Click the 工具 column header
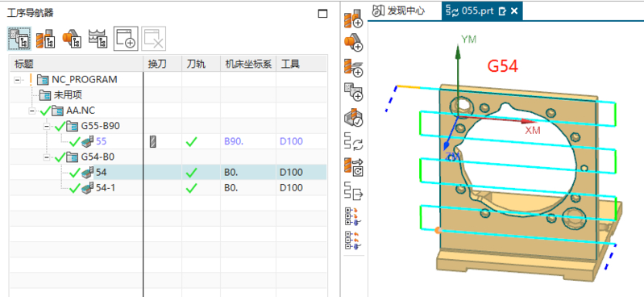The image size is (644, 297). (301, 63)
